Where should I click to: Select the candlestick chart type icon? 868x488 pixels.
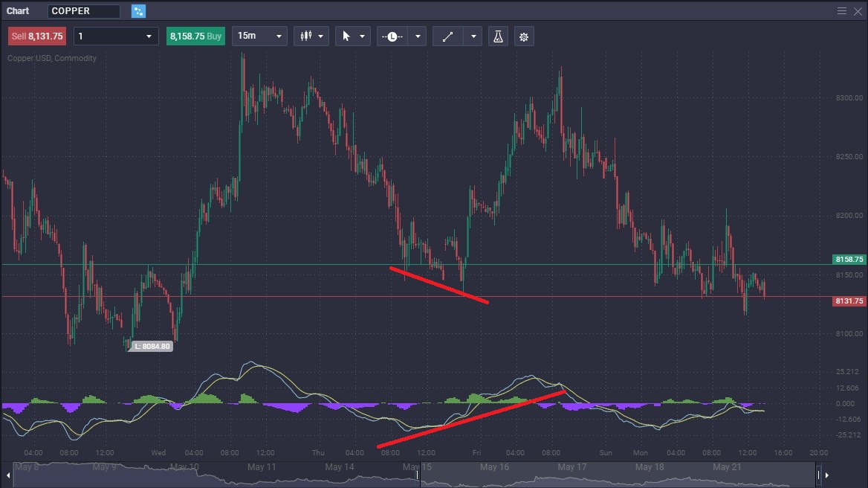(308, 36)
